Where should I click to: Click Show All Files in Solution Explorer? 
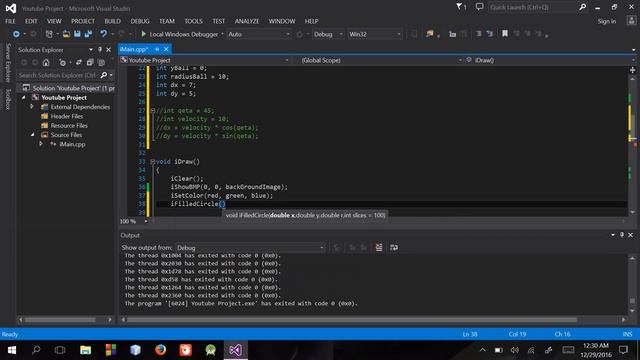click(101, 62)
